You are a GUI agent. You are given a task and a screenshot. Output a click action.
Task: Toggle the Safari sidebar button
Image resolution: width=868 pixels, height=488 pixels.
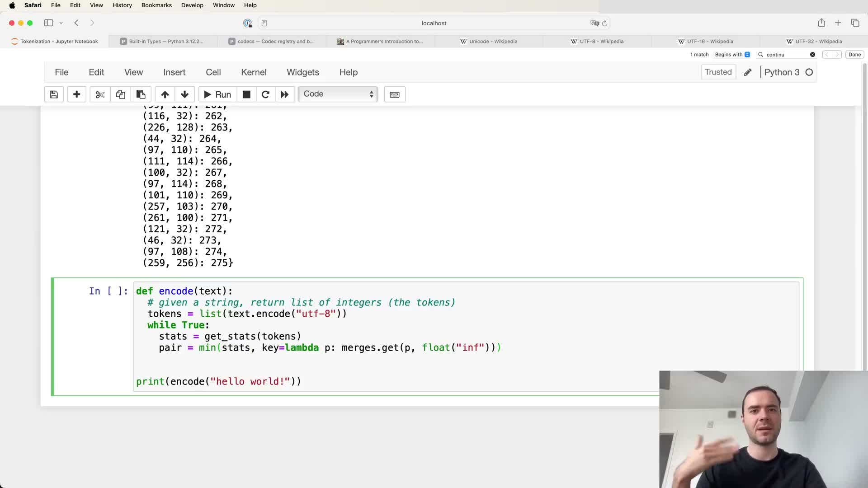coord(48,23)
